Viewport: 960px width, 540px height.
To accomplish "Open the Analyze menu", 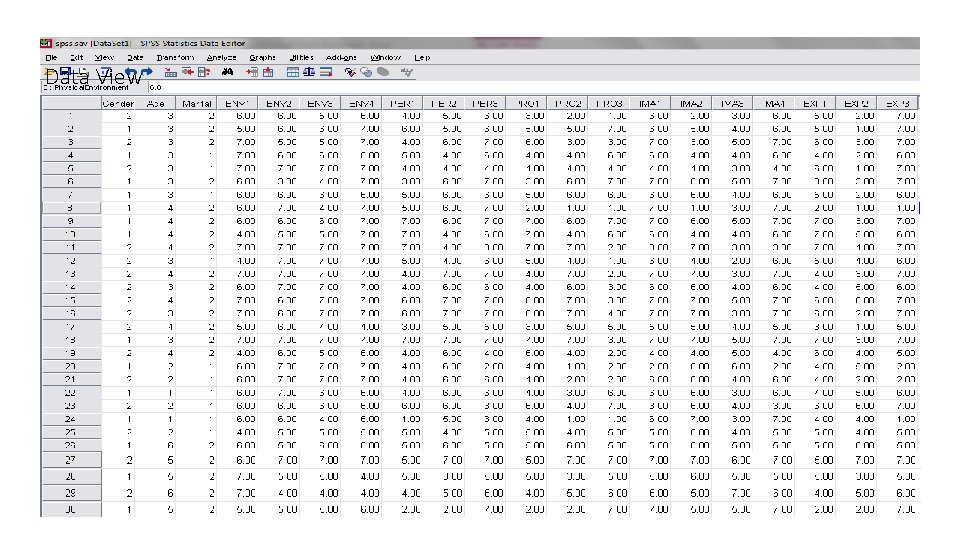I will pos(221,58).
